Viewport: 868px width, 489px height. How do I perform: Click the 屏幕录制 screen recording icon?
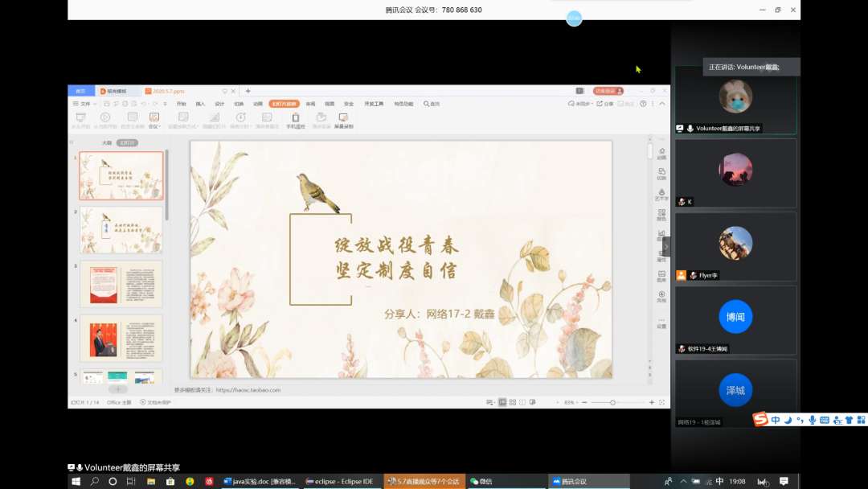343,118
